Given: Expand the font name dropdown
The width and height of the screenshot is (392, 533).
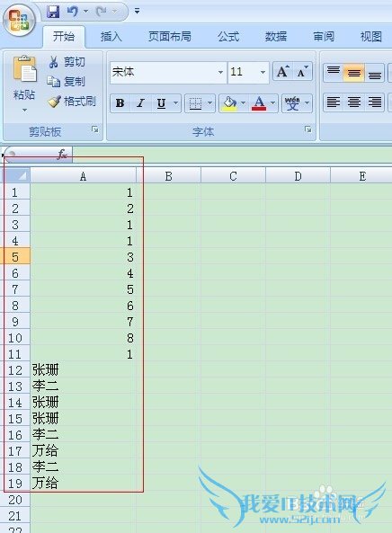Looking at the screenshot, I should click(220, 72).
